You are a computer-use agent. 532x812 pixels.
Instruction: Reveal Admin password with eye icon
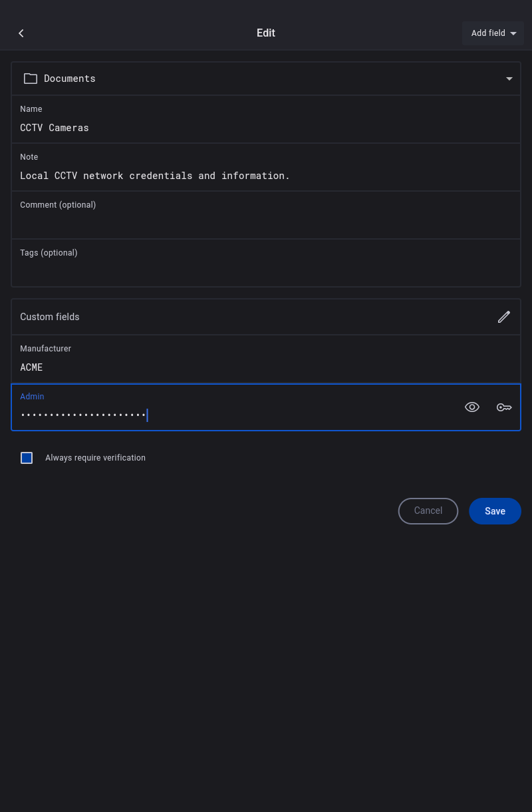[x=472, y=407]
